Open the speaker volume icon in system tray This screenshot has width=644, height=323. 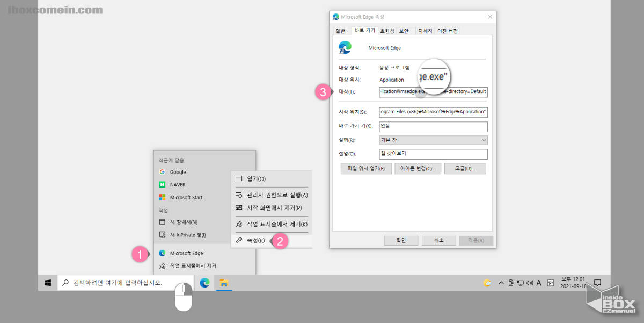530,282
